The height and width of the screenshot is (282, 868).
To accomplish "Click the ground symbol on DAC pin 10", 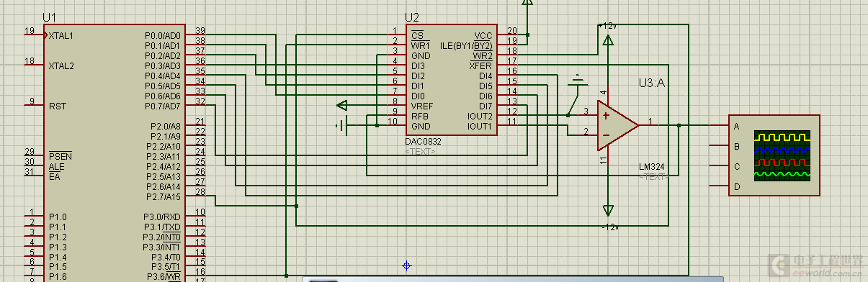I will (x=341, y=126).
